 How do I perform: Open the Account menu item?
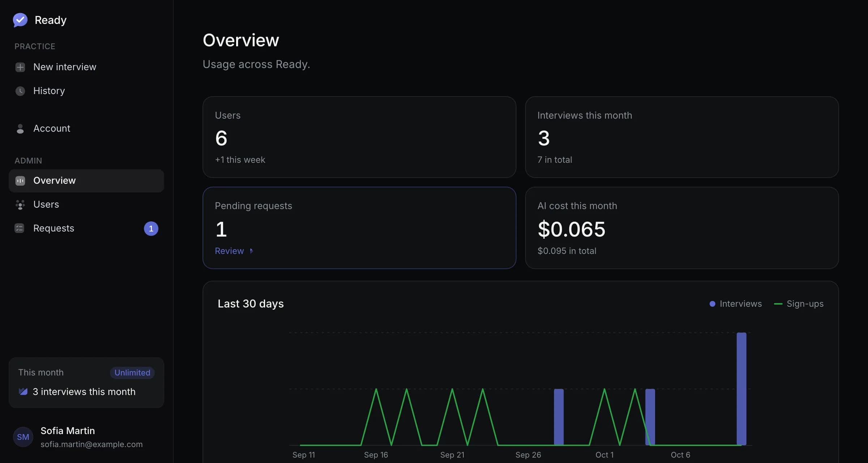(x=86, y=128)
